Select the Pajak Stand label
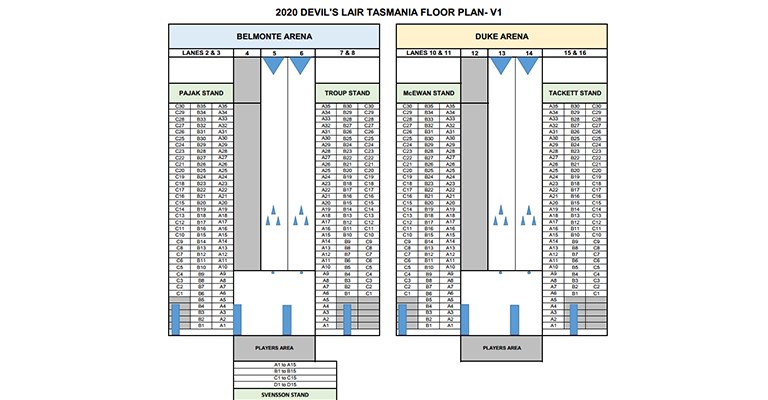 pos(201,93)
